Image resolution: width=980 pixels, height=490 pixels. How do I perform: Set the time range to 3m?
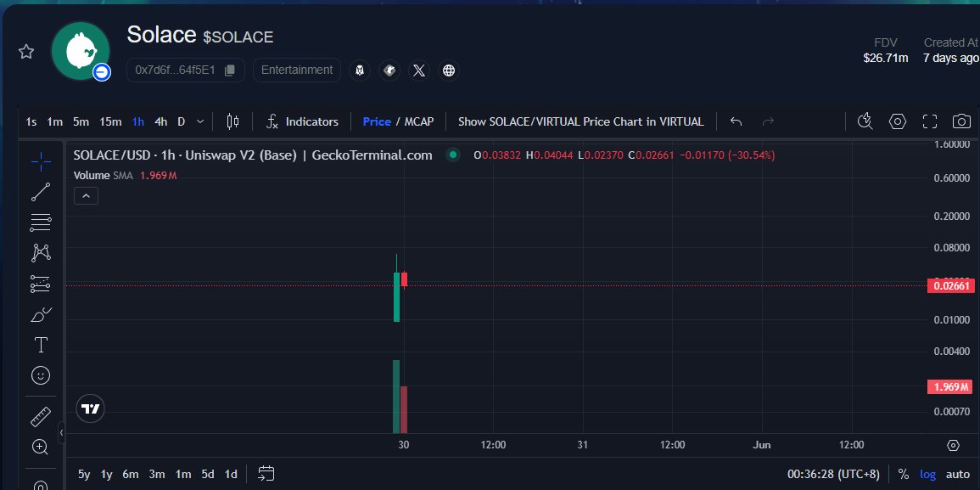(157, 475)
